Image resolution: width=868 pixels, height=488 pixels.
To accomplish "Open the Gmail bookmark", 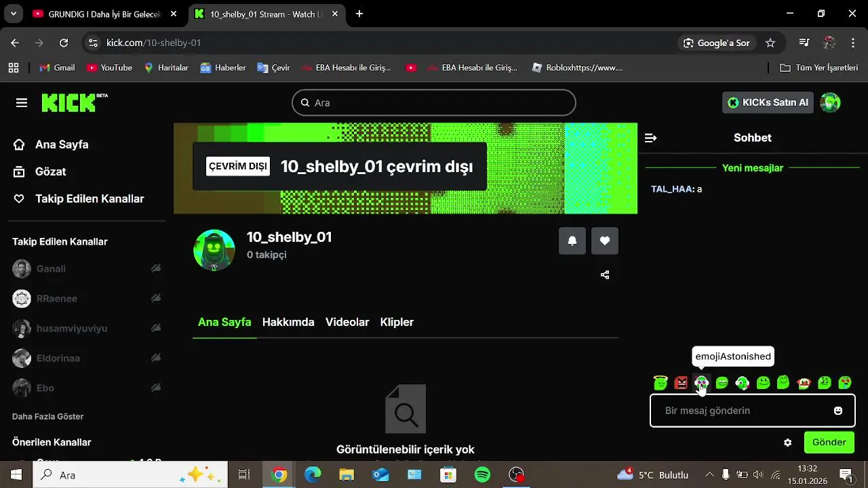I will tap(58, 68).
